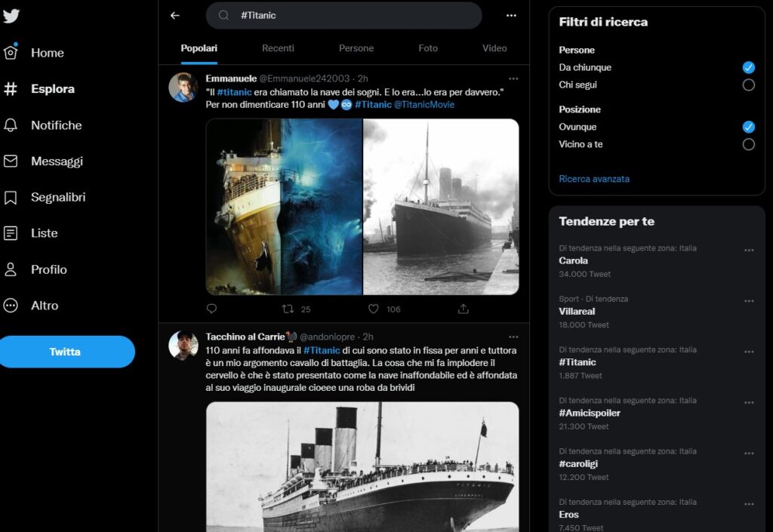The image size is (773, 532).
Task: Open search options three-dot menu
Action: [511, 15]
